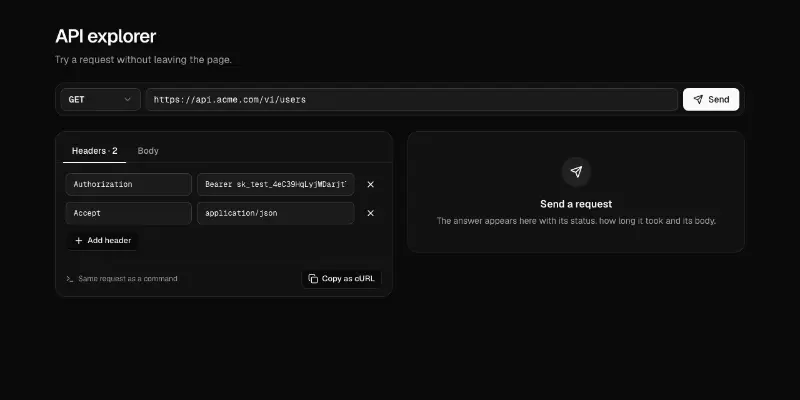Edit the application/json value field
Image resolution: width=800 pixels, height=400 pixels.
[x=276, y=213]
